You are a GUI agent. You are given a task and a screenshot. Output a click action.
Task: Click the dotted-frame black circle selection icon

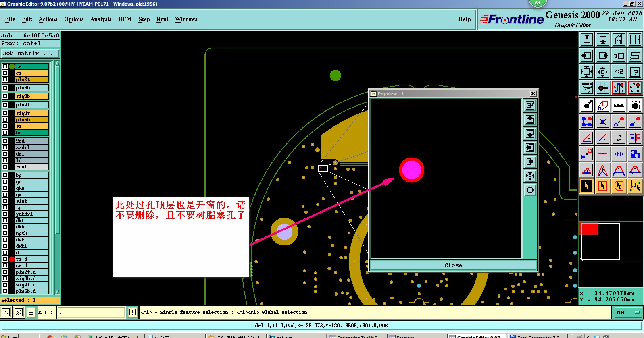pyautogui.click(x=635, y=106)
